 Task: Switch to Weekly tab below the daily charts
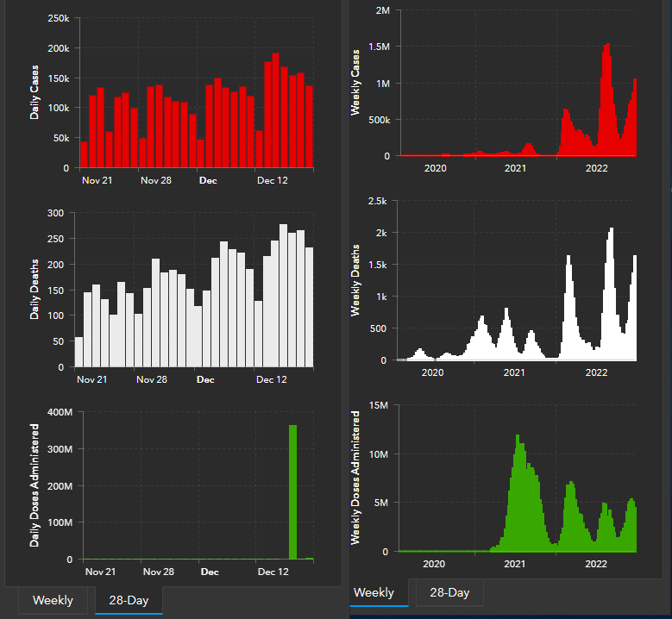point(53,600)
